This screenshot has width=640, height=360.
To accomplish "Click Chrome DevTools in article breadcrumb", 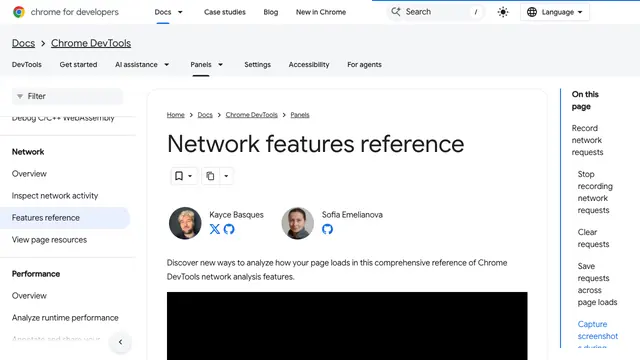I will [x=251, y=115].
